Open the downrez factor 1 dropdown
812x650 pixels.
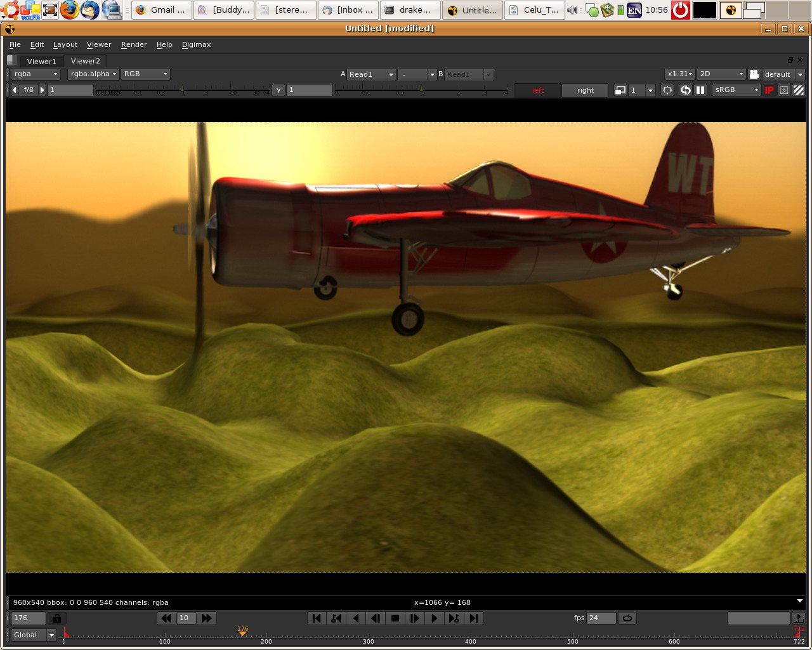tap(642, 90)
